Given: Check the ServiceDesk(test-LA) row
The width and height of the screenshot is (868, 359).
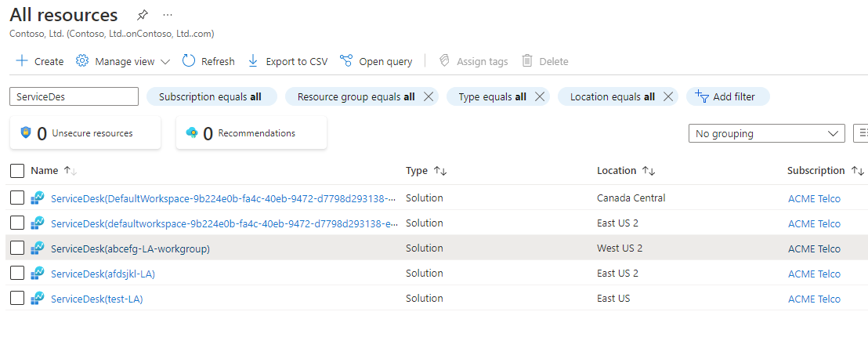Looking at the screenshot, I should 17,298.
